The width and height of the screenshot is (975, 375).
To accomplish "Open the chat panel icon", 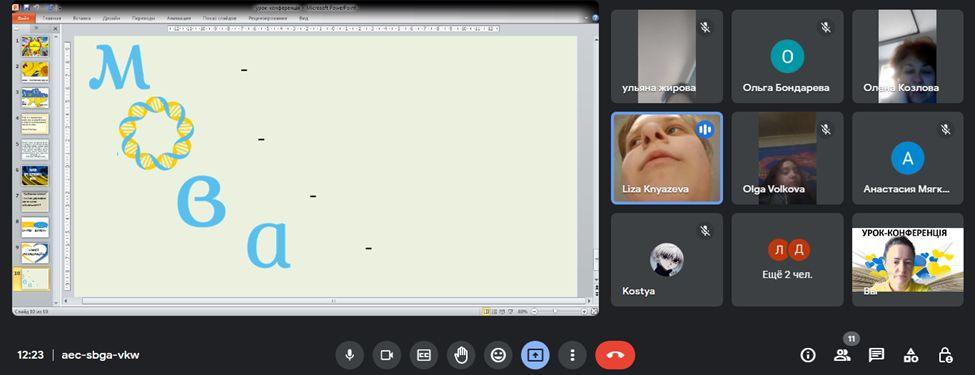I will coord(876,355).
